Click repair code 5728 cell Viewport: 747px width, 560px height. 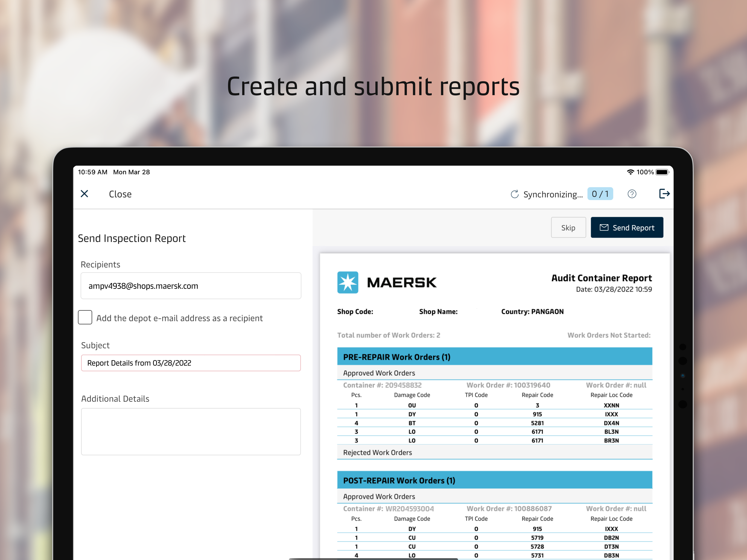[537, 547]
